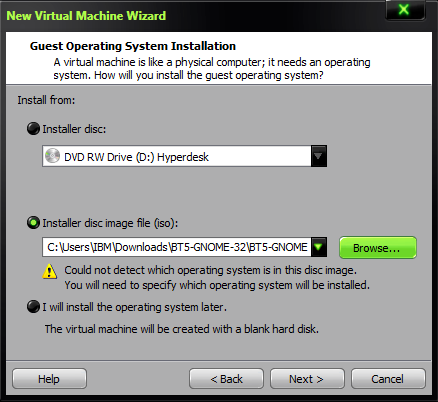Screen dimensions: 438x402
Task: Return with the < Back button
Action: pos(226,379)
